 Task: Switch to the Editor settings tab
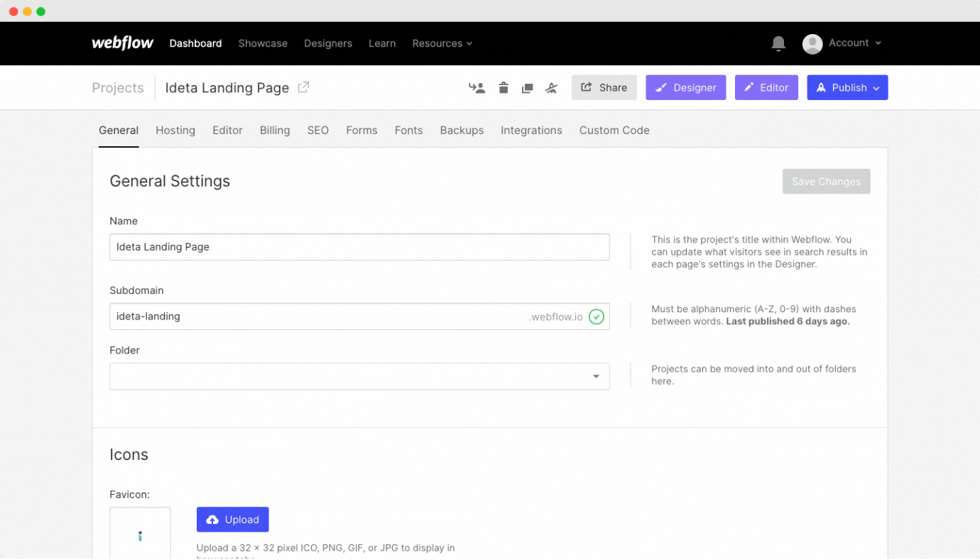click(227, 131)
